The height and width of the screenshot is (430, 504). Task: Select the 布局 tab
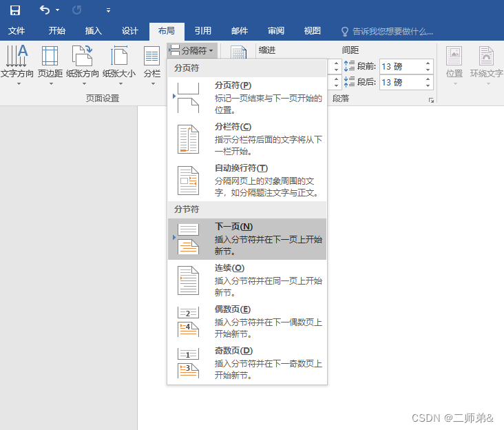coord(167,31)
